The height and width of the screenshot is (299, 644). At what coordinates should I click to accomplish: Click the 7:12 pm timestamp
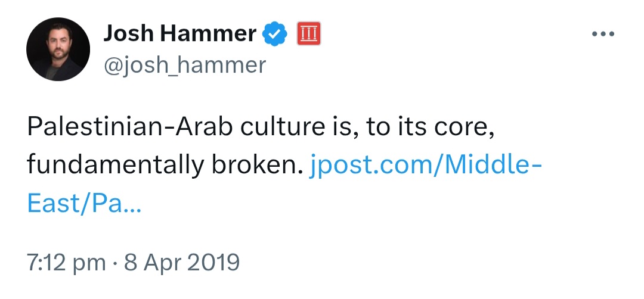tap(66, 263)
